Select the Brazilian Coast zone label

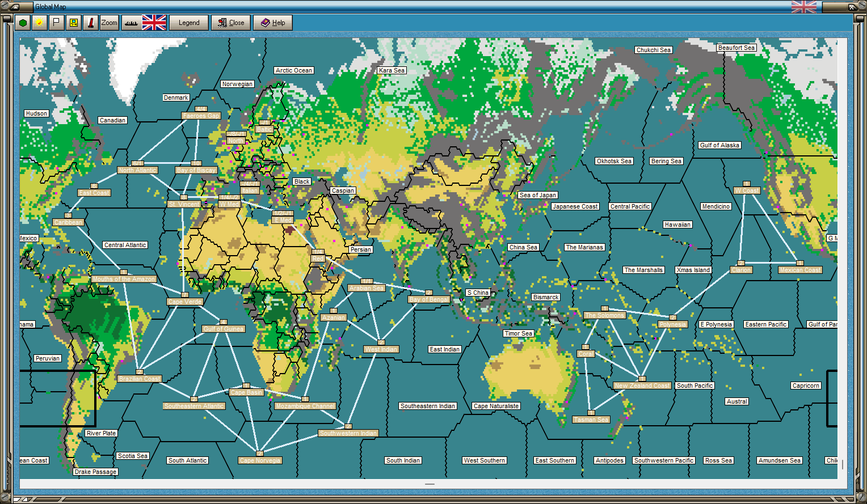click(x=140, y=379)
